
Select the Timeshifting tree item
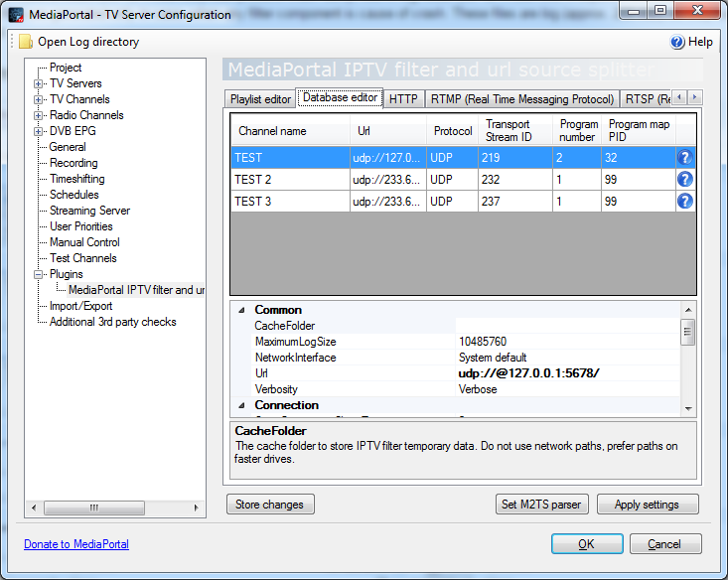point(77,179)
